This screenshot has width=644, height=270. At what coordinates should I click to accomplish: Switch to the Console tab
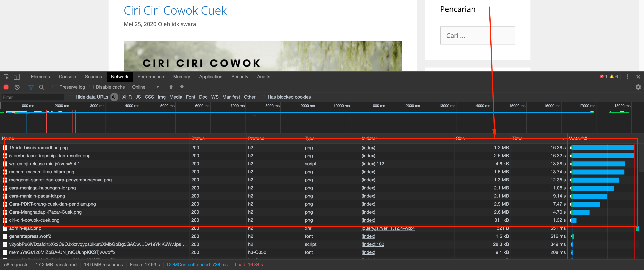[67, 77]
